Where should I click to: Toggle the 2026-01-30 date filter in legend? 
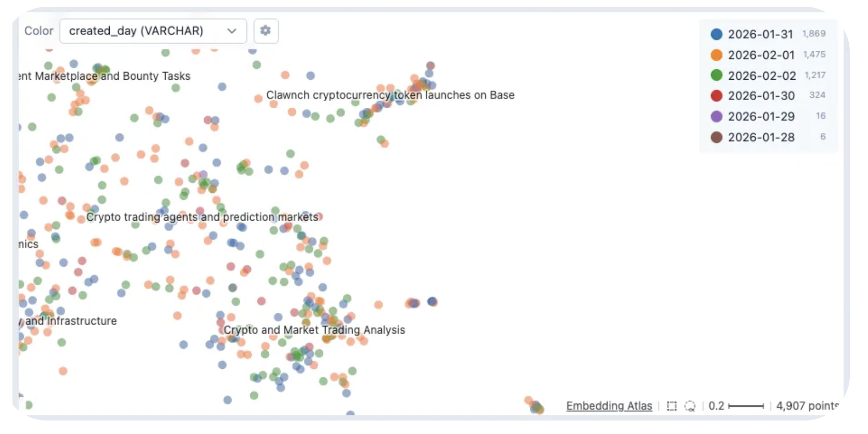click(x=761, y=96)
